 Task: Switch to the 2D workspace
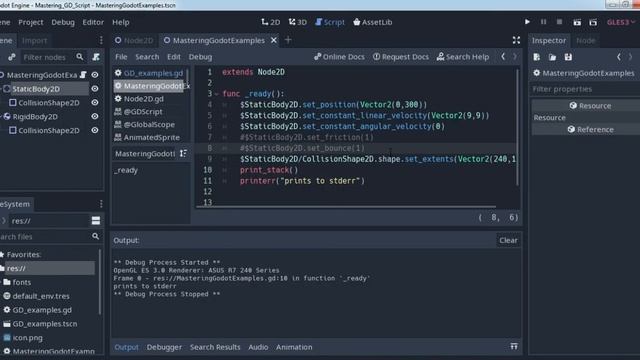click(x=271, y=22)
